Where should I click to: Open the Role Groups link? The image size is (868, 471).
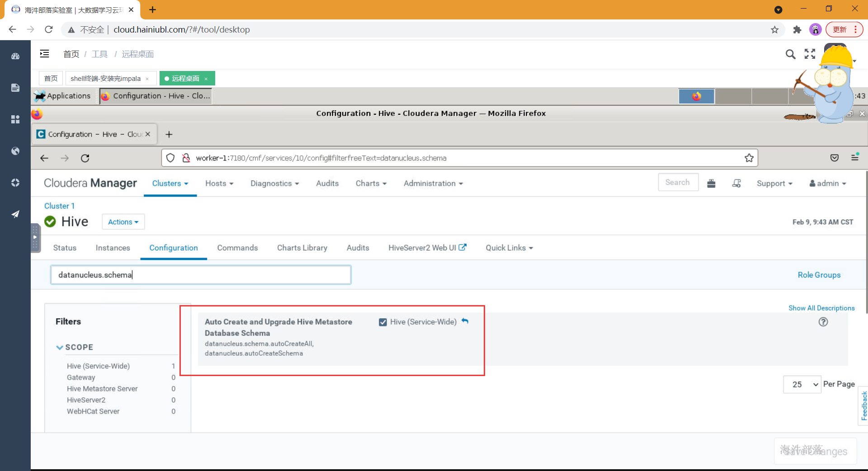819,275
